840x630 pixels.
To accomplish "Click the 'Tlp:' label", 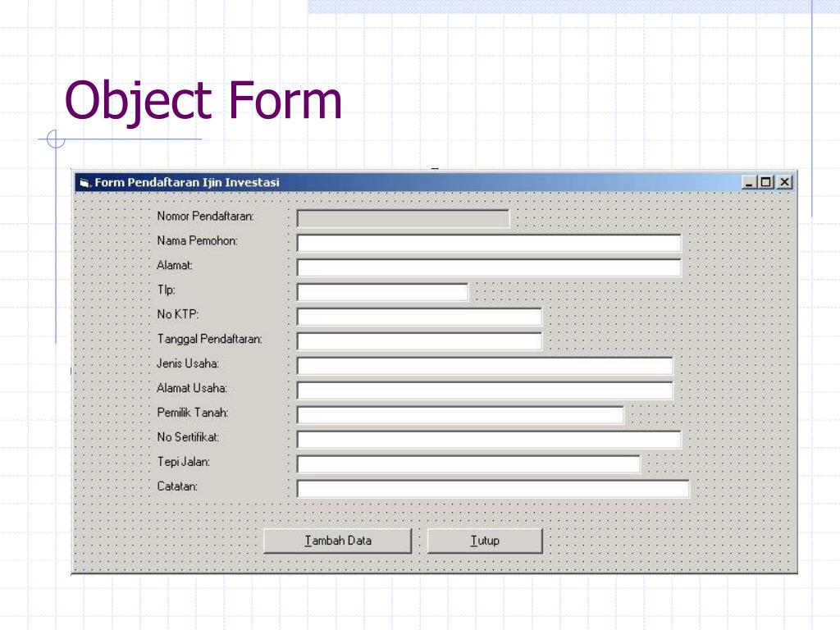I will (166, 290).
